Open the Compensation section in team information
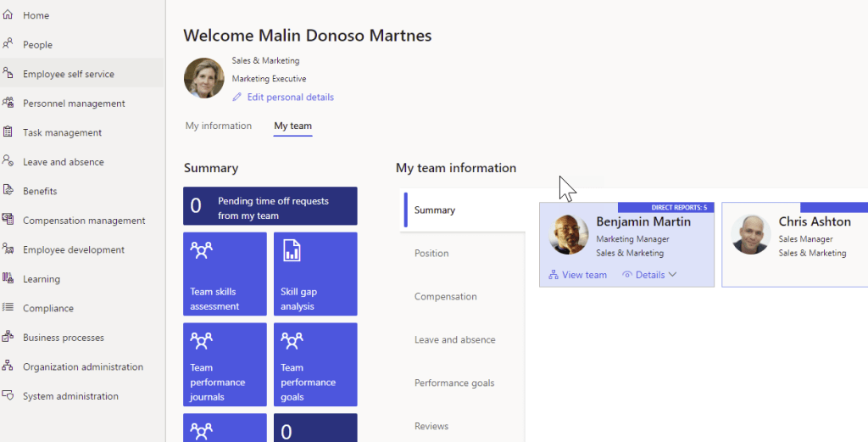Image resolution: width=868 pixels, height=442 pixels. [445, 297]
